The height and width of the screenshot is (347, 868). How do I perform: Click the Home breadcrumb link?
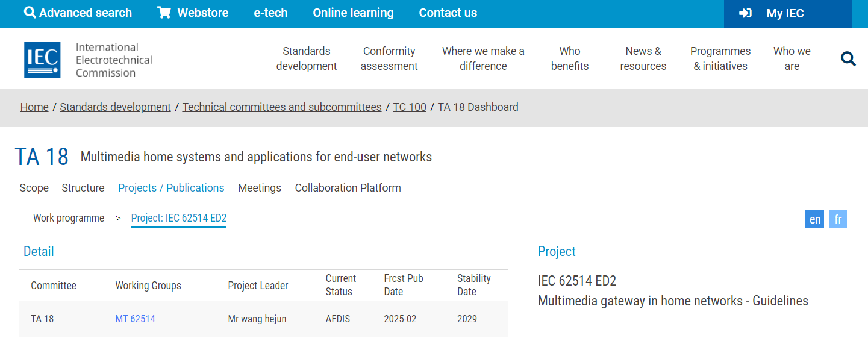click(x=34, y=107)
